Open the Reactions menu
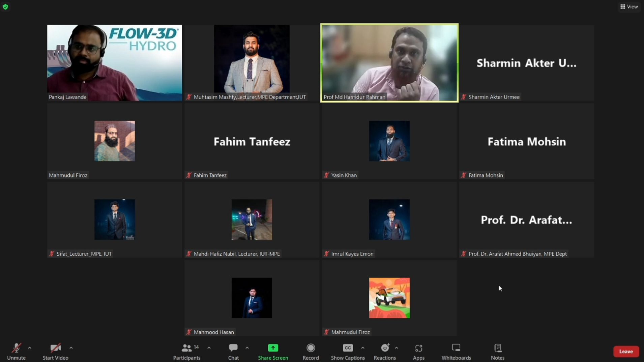Screen dimensions: 644x362 pos(385,351)
